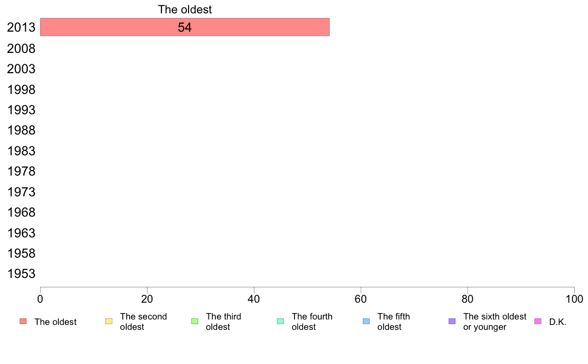
Task: Click 'The oldest' heading above the bar
Action: (x=185, y=9)
